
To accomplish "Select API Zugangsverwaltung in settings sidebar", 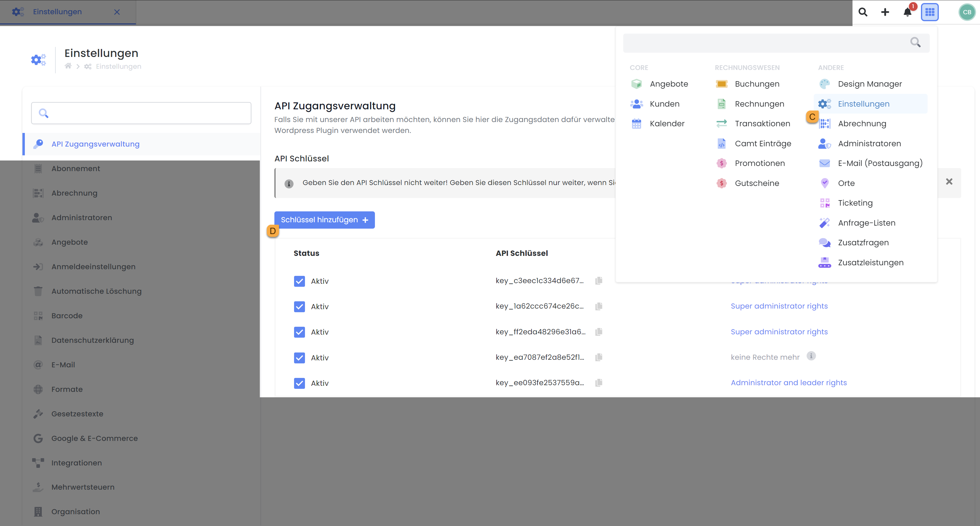I will point(95,144).
